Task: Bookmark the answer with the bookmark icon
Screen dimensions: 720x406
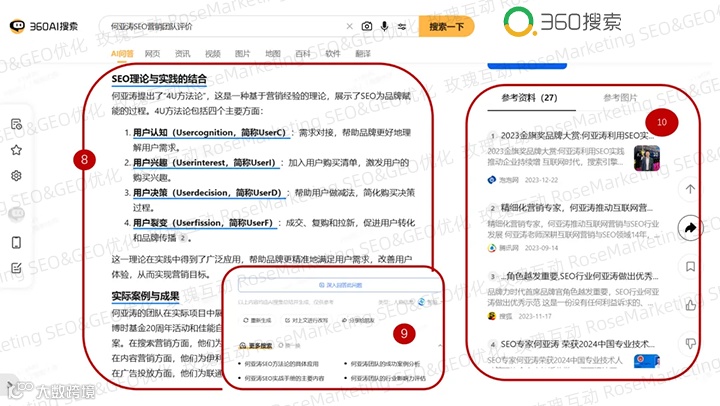Action: click(690, 266)
